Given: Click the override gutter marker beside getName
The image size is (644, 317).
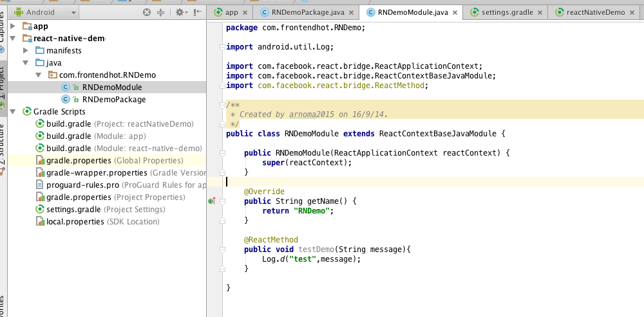Looking at the screenshot, I should coord(211,201).
